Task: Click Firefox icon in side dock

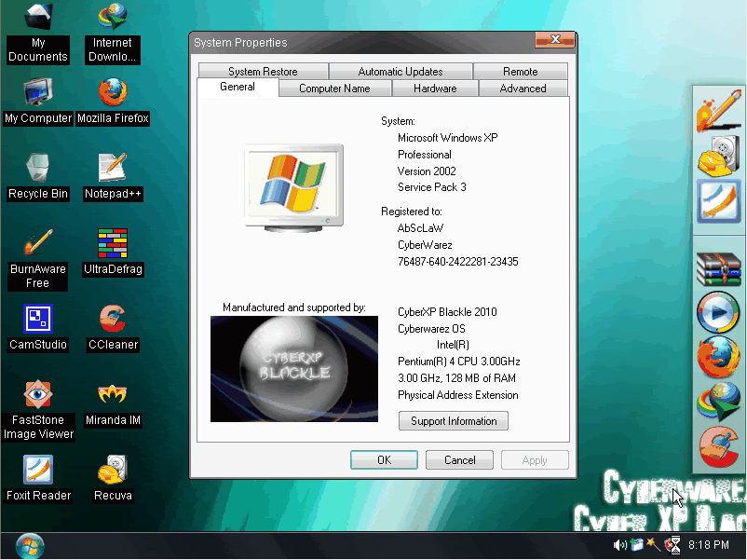Action: click(x=719, y=357)
